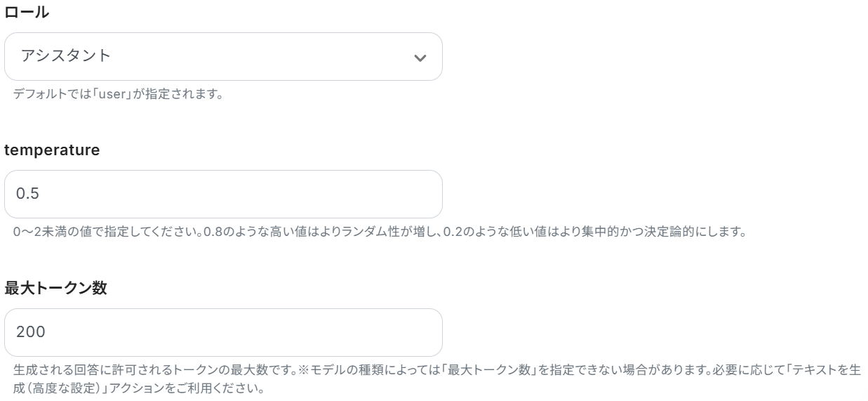Viewport: 868px width, 401px height.
Task: Open the ロール dropdown showing アシスタント
Action: point(223,57)
